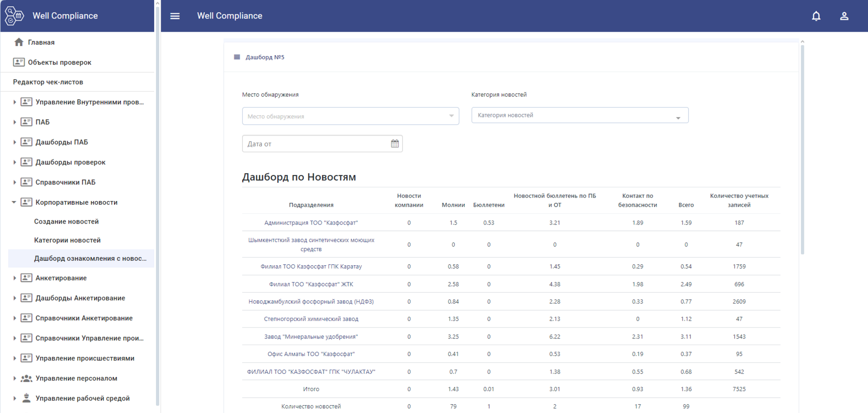The image size is (868, 413).
Task: Expand the Управление персоналом node arrow
Action: (x=14, y=378)
